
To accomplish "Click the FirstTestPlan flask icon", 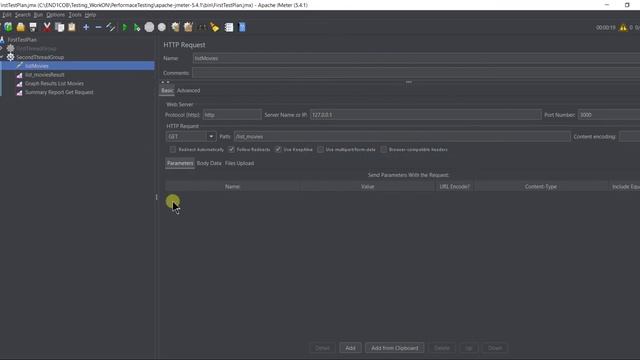I will point(2,40).
